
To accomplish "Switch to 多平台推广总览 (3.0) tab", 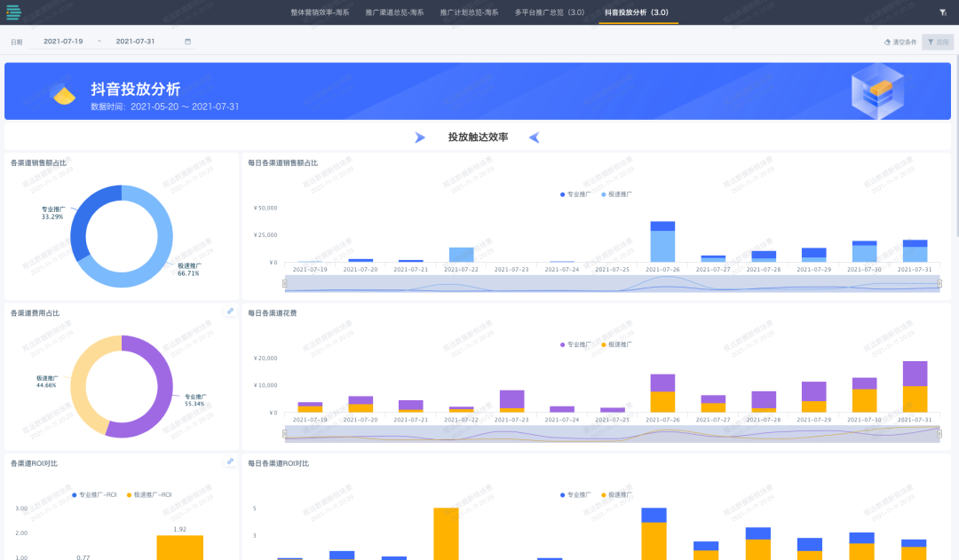I will click(550, 13).
